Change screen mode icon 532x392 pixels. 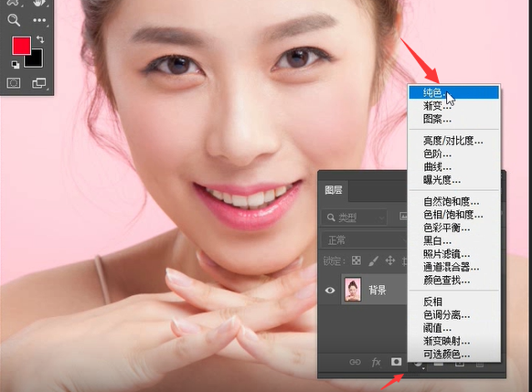click(x=38, y=83)
